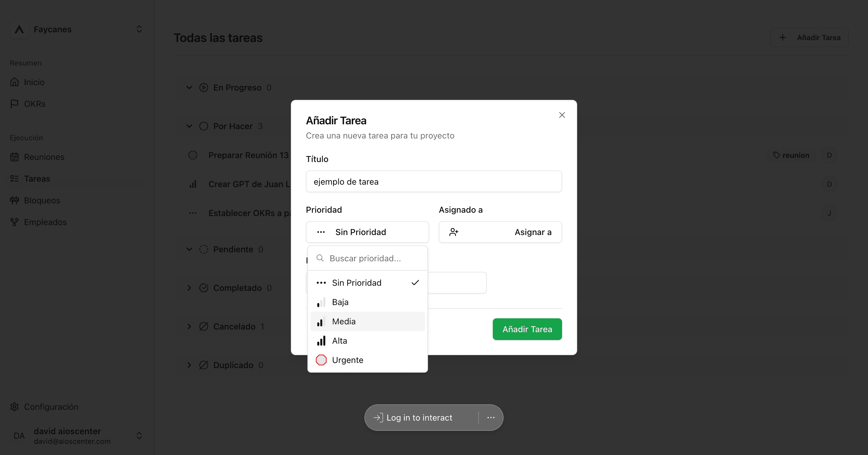Image resolution: width=868 pixels, height=455 pixels.
Task: Click the assign-user icon in Asignar a
Action: pyautogui.click(x=454, y=232)
